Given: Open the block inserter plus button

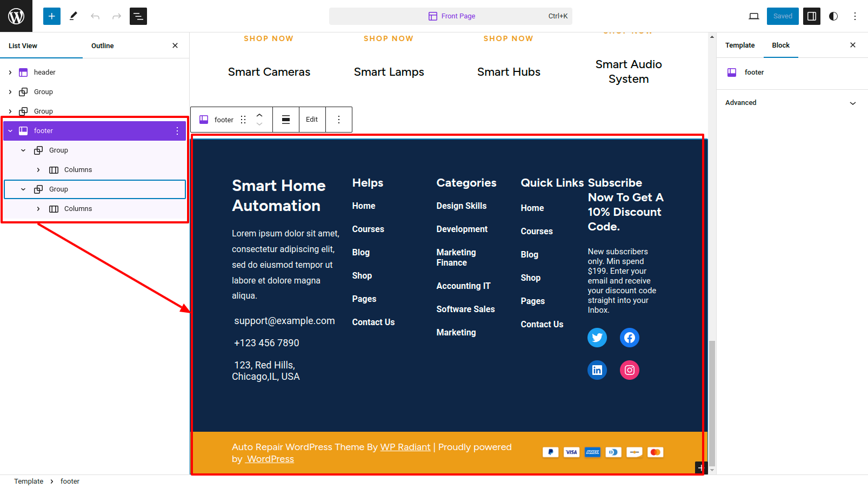Looking at the screenshot, I should tap(52, 16).
